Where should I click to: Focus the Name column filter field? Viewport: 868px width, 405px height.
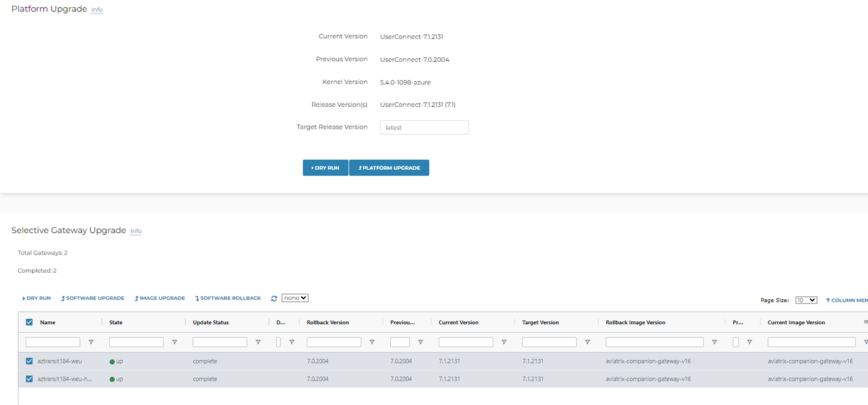point(53,342)
